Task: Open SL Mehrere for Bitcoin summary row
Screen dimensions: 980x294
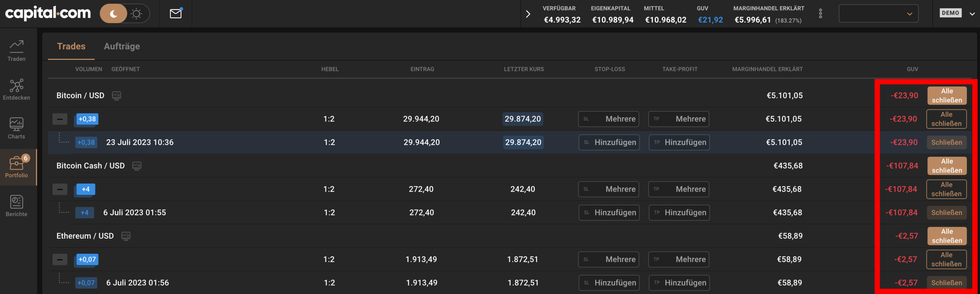Action: point(608,119)
